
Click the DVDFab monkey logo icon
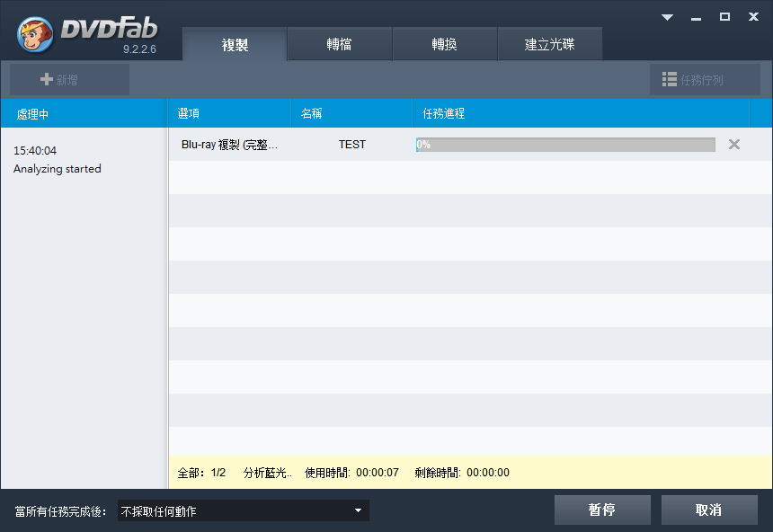coord(34,34)
